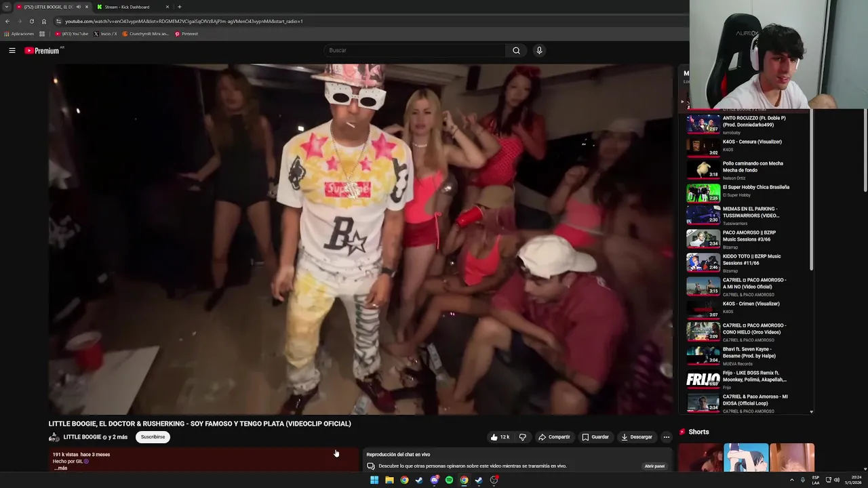Open tab groups grid icon in bookmarks bar

(x=42, y=34)
